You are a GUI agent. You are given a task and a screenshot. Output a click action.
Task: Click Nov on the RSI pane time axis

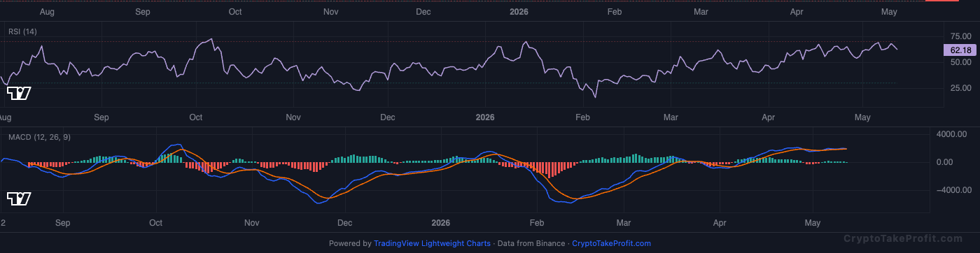(293, 117)
